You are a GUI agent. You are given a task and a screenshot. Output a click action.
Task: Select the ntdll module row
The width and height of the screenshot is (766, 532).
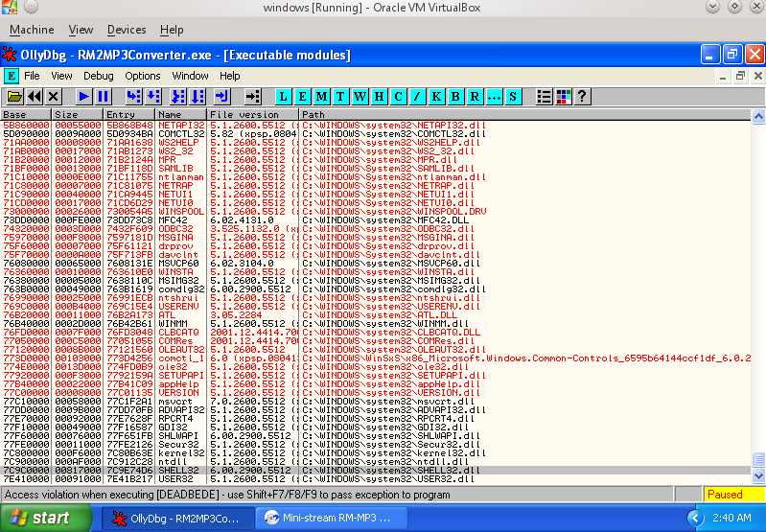pyautogui.click(x=375, y=462)
